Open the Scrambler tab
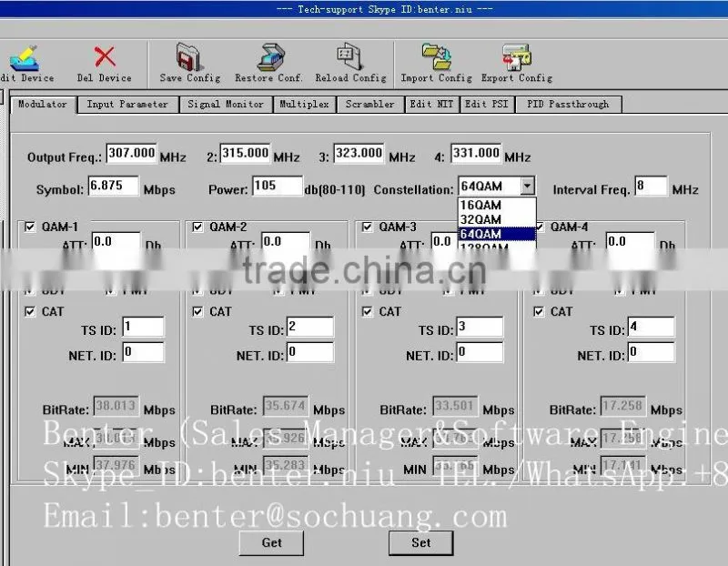728x566 pixels. pos(370,104)
